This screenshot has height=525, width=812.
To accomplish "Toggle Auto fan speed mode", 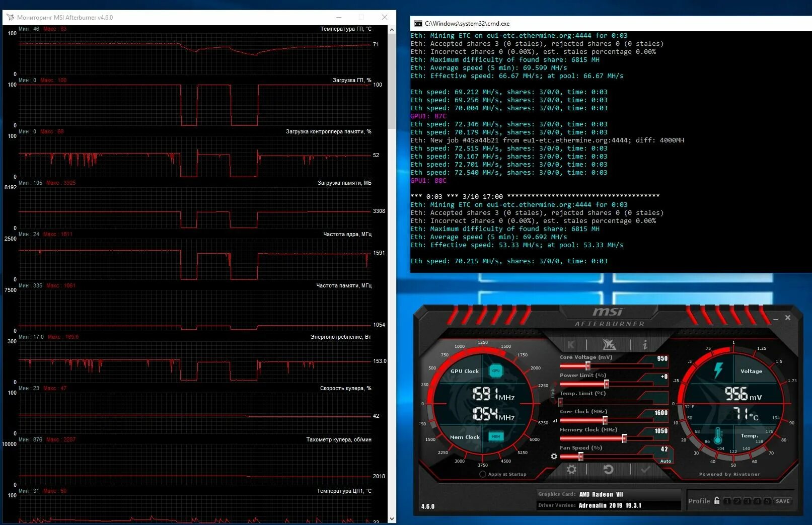I will point(666,461).
